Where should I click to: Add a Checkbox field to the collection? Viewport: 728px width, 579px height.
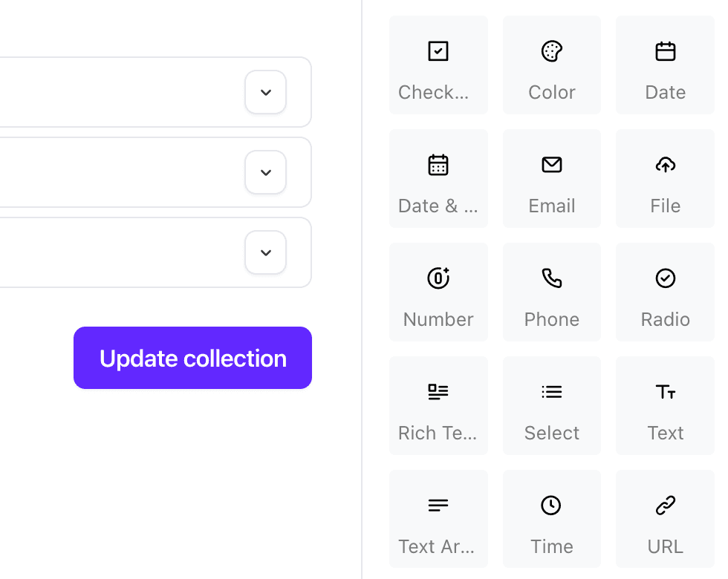438,65
